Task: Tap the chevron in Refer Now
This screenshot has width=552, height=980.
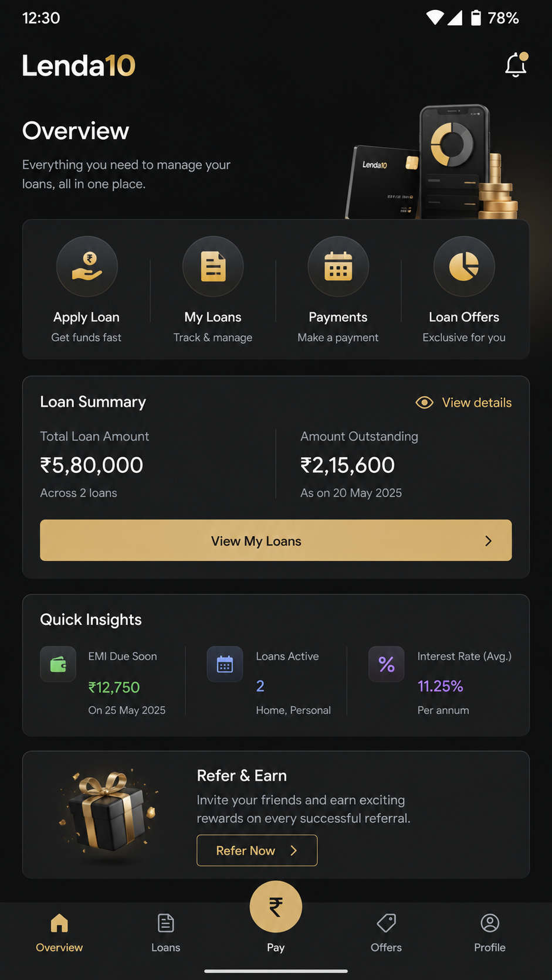Action: coord(294,850)
